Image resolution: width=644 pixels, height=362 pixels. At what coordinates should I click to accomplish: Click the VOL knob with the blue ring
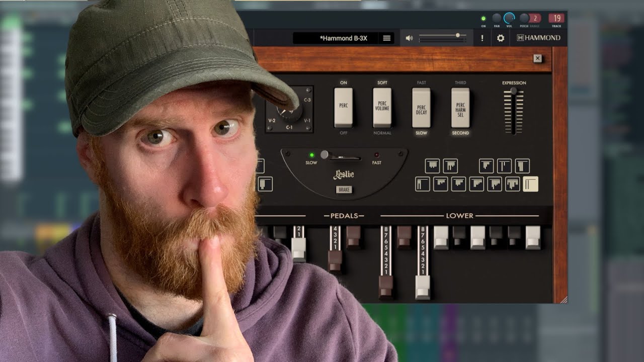[509, 18]
